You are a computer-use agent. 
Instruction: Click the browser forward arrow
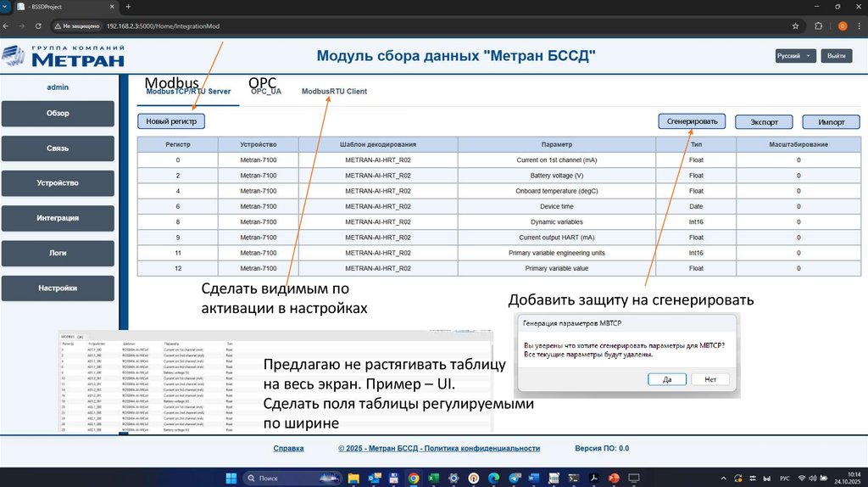click(x=21, y=26)
